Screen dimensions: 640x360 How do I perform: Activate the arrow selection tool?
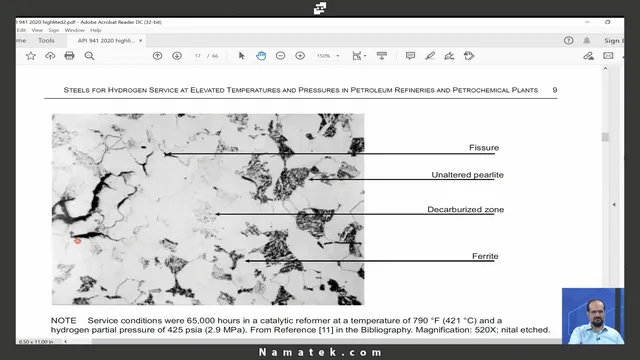pos(242,56)
